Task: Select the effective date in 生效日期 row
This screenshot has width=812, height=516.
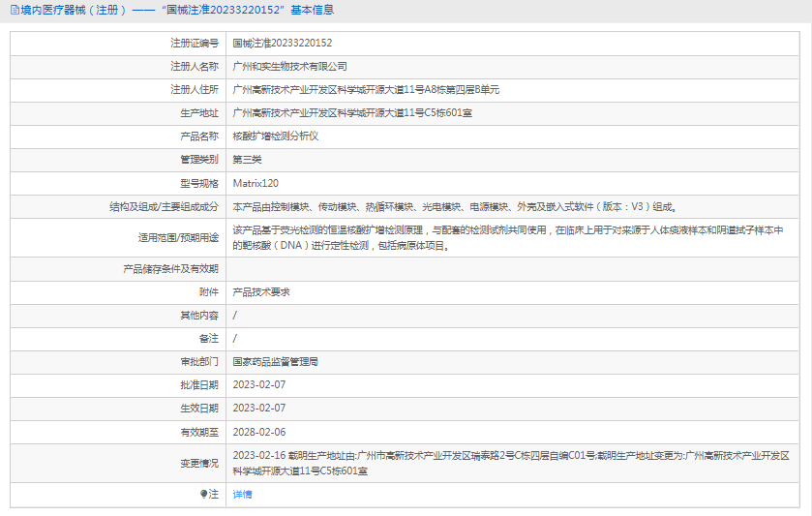Action: point(259,409)
